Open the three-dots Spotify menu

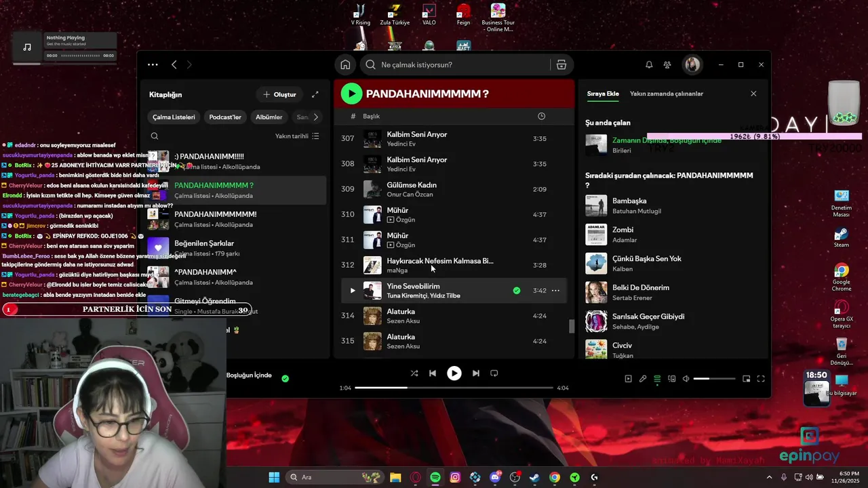click(153, 64)
